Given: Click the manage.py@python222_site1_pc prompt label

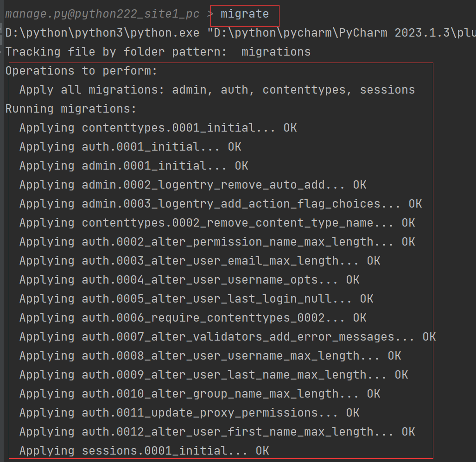Looking at the screenshot, I should pos(102,14).
